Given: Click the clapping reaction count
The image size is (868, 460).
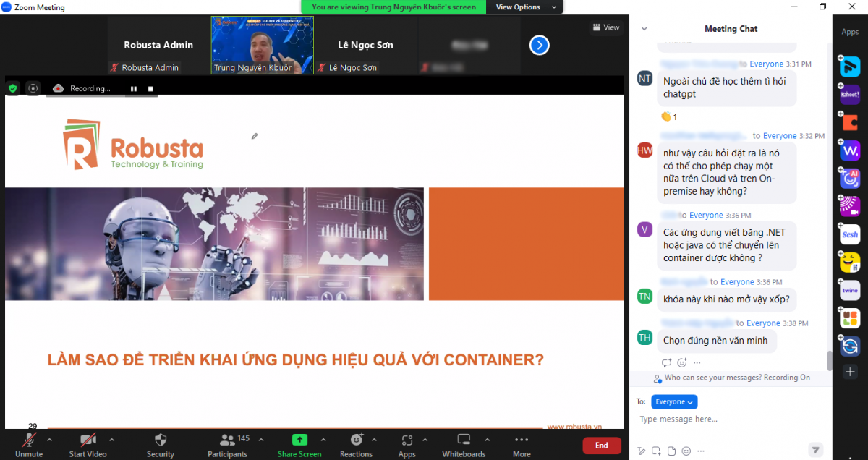Looking at the screenshot, I should 669,116.
